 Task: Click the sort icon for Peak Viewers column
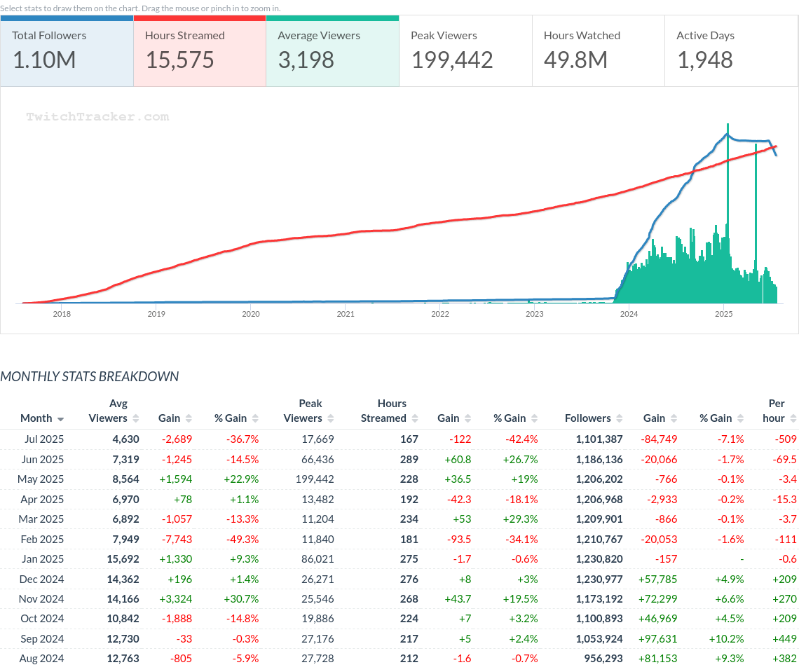pyautogui.click(x=331, y=418)
